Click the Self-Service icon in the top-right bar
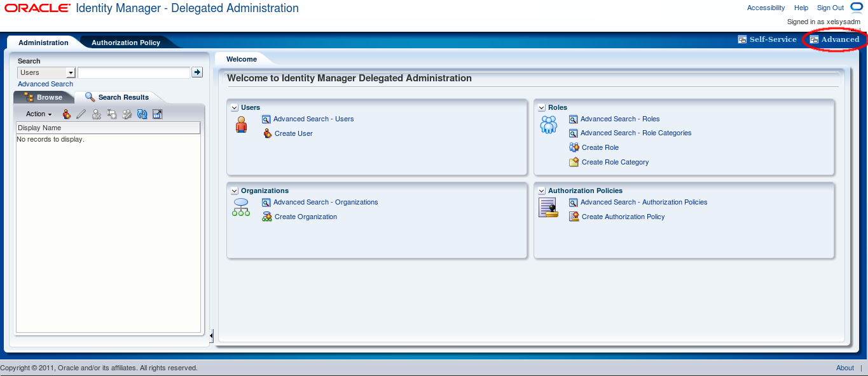 742,39
